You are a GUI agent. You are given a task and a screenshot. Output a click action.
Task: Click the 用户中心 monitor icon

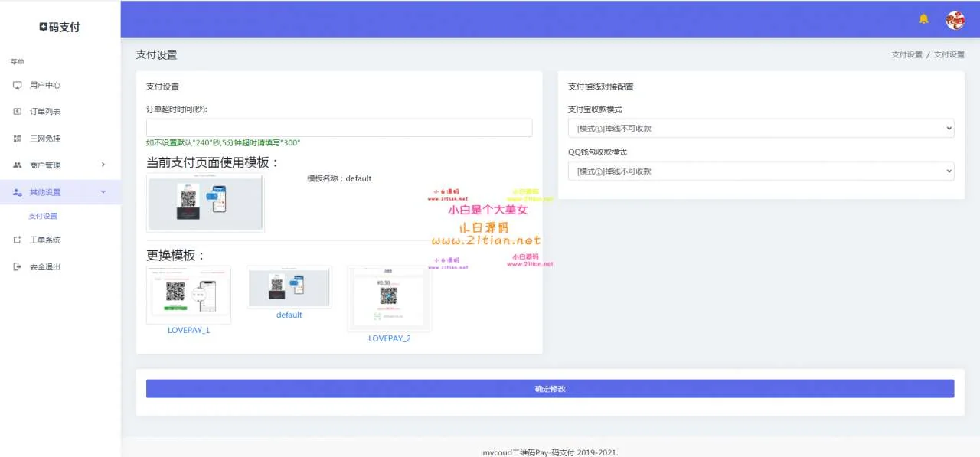18,85
